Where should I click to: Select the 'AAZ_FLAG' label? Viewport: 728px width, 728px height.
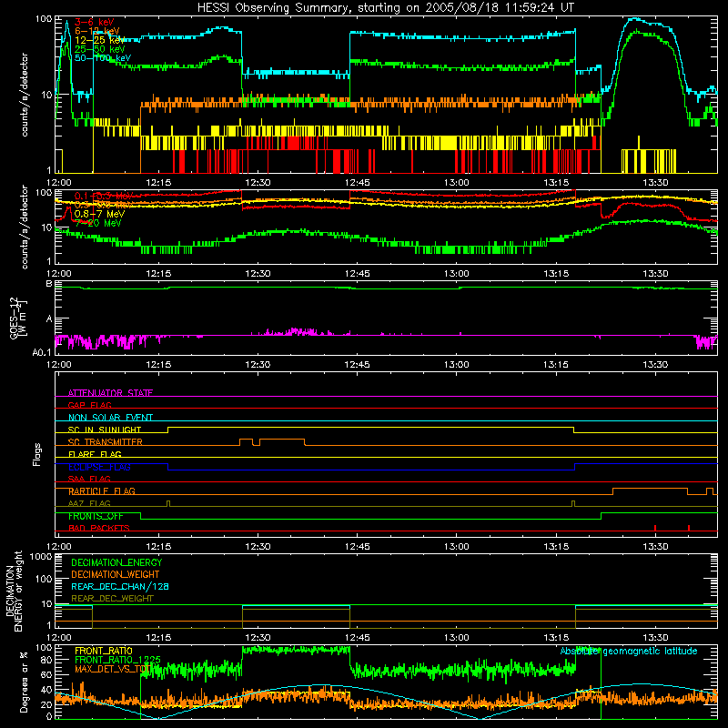tap(89, 503)
